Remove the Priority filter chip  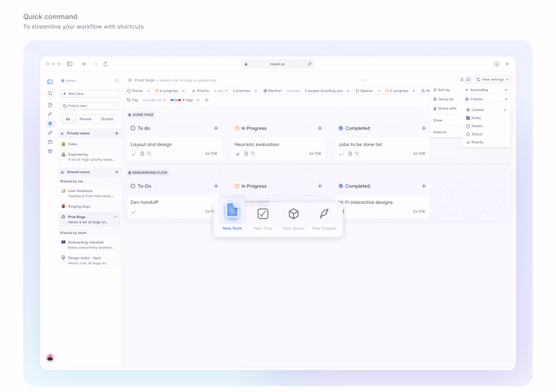coord(256,91)
